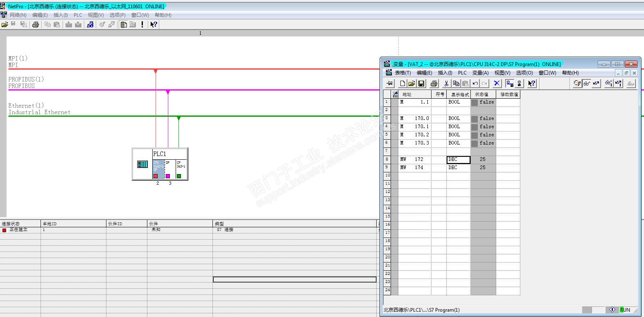Click the blue X delete icon
Viewport: 644px width, 317px height.
(x=497, y=84)
